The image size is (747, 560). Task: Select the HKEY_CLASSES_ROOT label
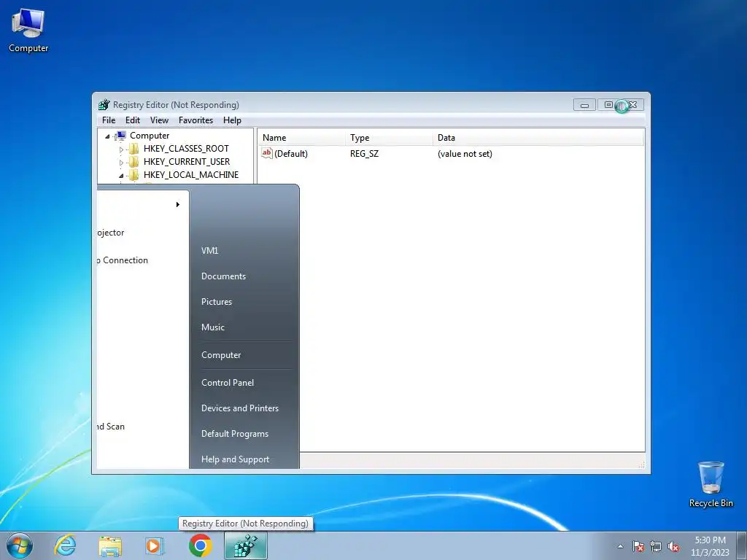[x=186, y=149]
